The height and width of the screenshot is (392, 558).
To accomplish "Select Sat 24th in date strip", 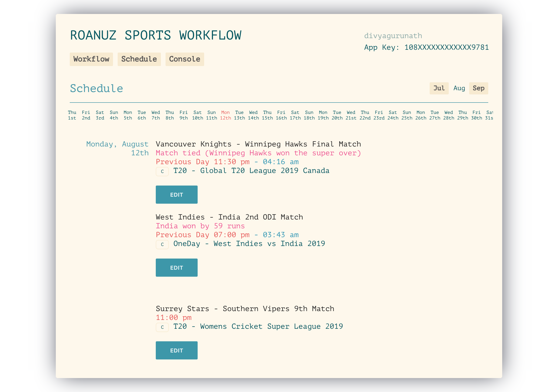I will tap(393, 115).
